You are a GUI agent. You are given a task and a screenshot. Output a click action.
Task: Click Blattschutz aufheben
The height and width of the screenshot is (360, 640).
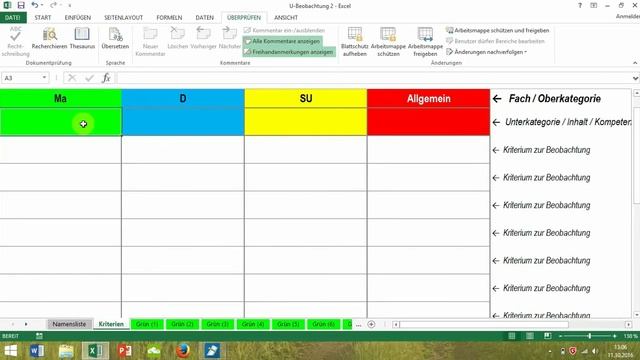[x=354, y=41]
